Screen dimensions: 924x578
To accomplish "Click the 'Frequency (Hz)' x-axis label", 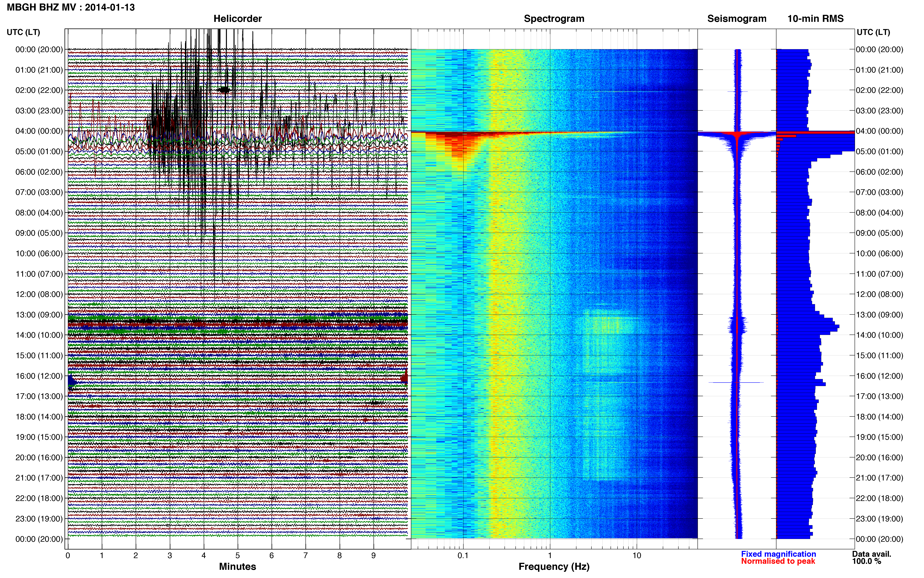I will coord(554,566).
